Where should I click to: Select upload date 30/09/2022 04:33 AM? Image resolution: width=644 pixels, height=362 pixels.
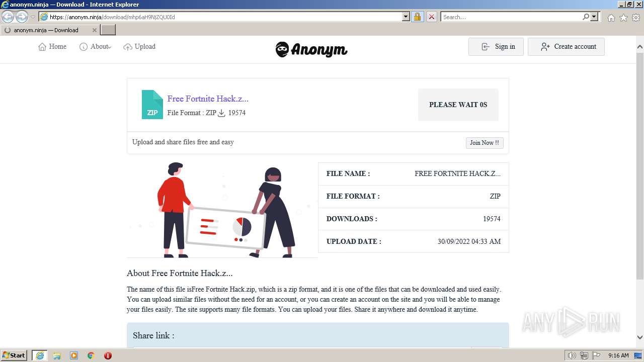pos(469,241)
